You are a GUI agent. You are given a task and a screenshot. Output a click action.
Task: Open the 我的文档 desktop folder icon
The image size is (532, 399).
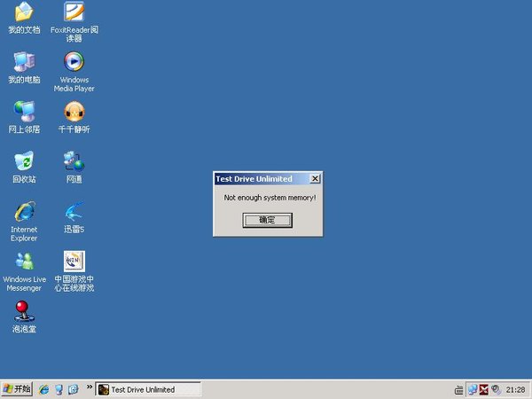click(x=24, y=12)
